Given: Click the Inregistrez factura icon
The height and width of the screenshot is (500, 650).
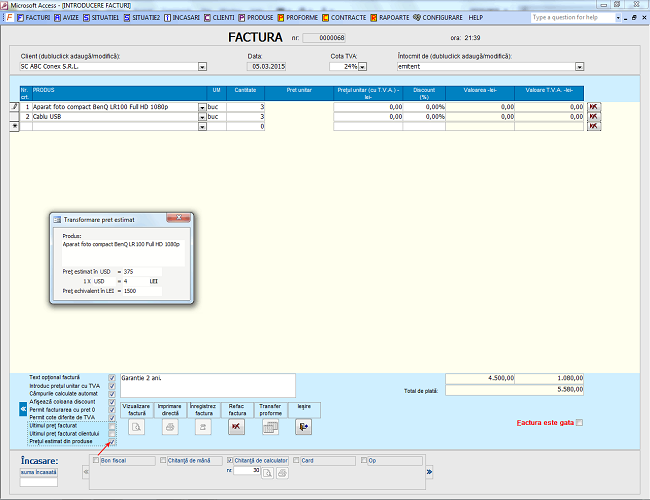Looking at the screenshot, I should coord(203,427).
